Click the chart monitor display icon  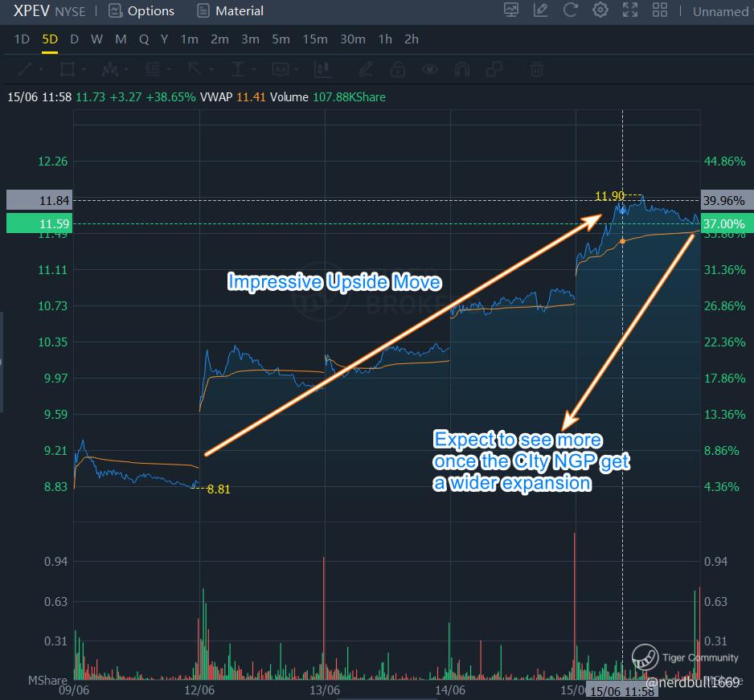pos(511,10)
